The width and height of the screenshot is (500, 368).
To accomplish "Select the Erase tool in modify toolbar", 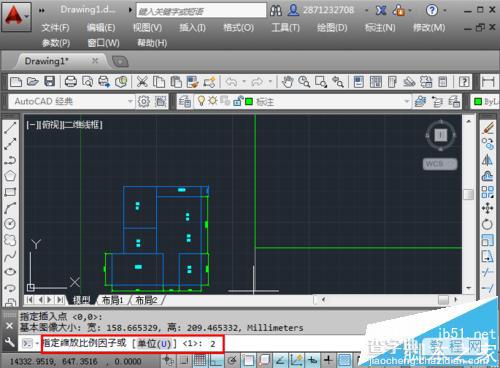I will tap(487, 128).
